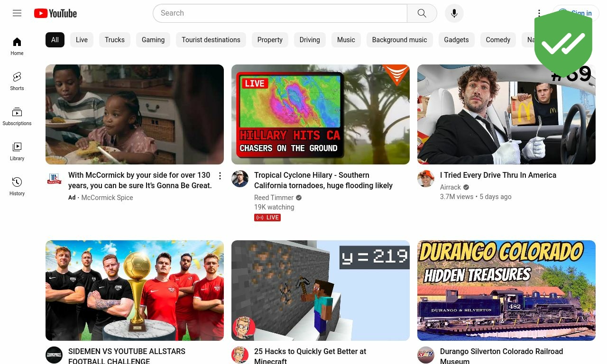
Task: Open Sidemen video channel avatar
Action: 54,355
